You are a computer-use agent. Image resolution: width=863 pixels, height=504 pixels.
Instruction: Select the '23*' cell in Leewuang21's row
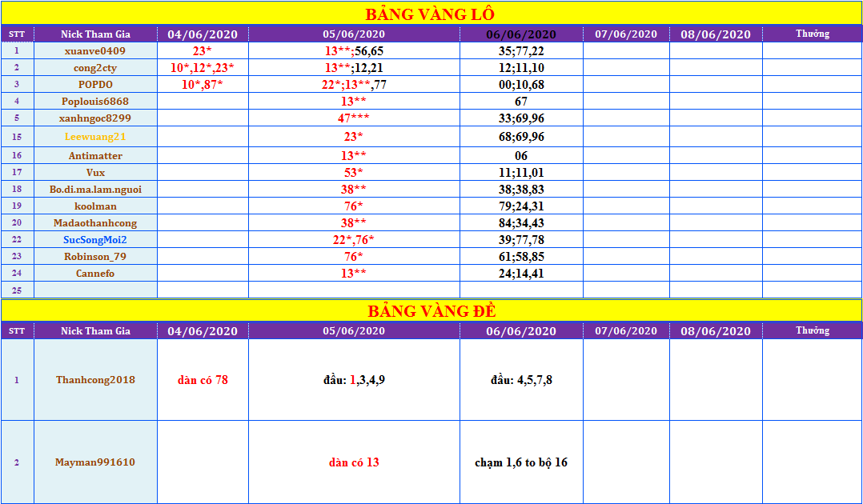click(x=354, y=137)
